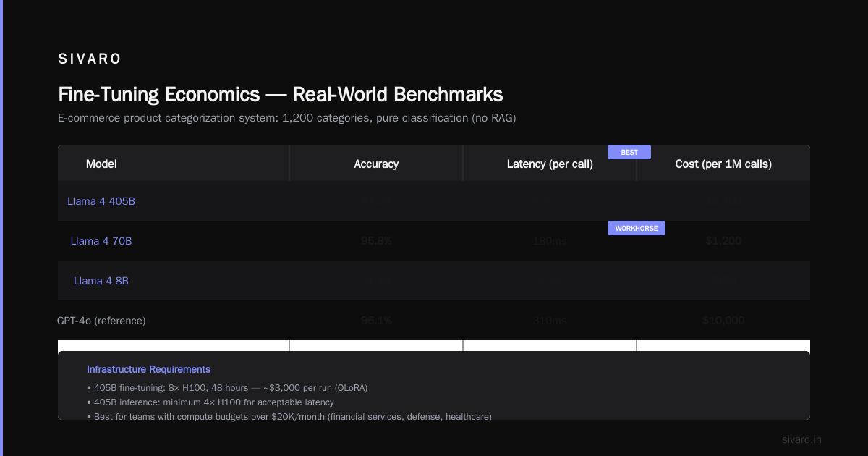Click the Model column header
The image size is (868, 456).
[101, 164]
